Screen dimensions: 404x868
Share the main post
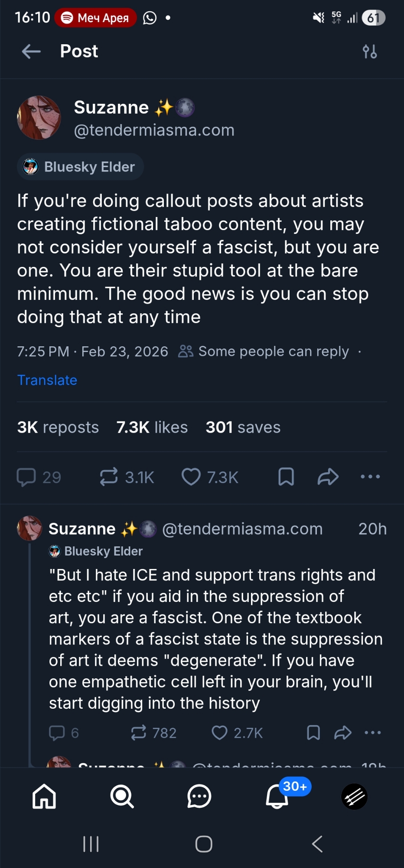328,477
